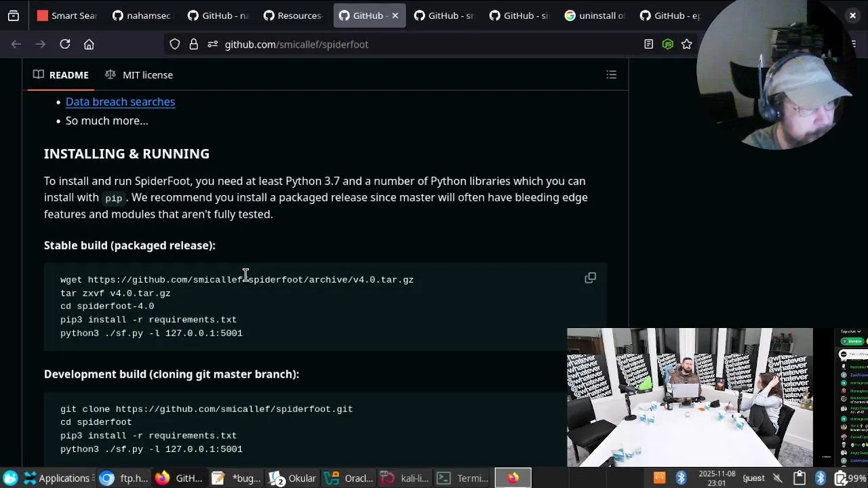Open the clipboard manager tray icon
This screenshot has height=488, width=868.
(800, 479)
